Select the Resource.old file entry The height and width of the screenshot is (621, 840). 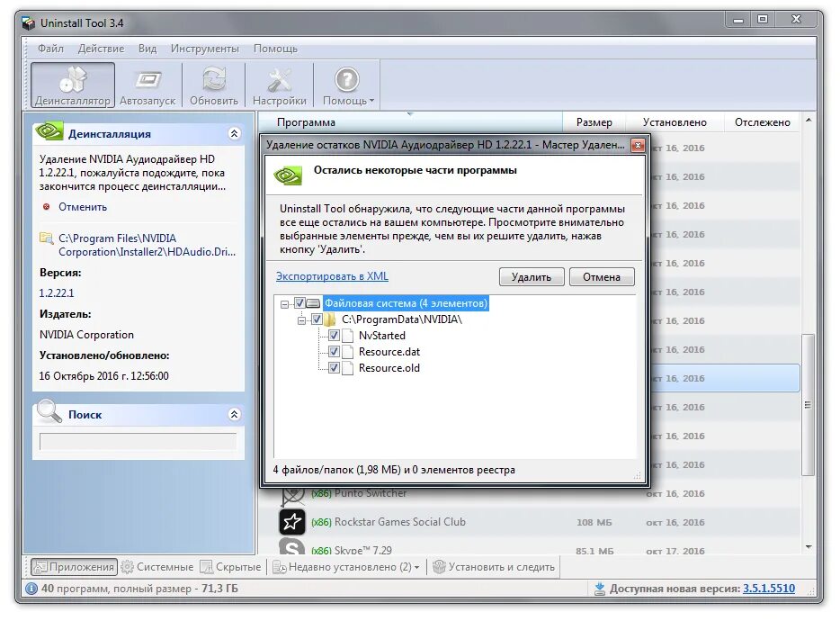[389, 368]
